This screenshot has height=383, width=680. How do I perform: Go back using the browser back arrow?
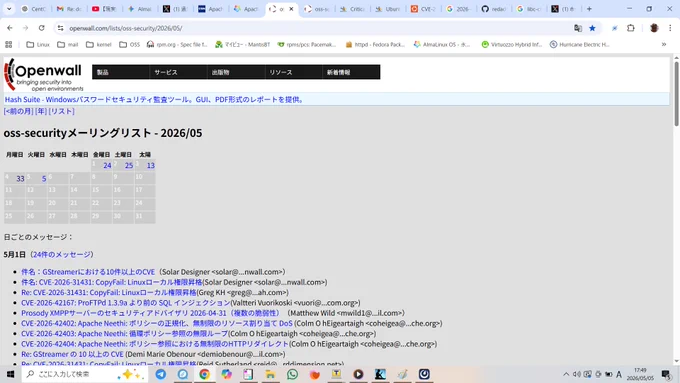(10, 28)
